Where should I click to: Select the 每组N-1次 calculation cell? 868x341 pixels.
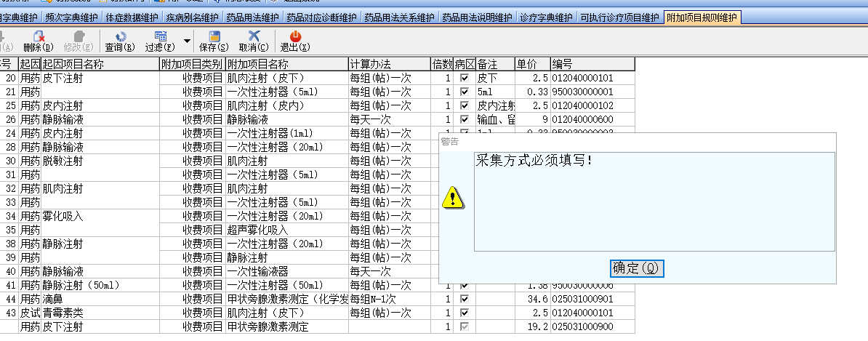click(x=389, y=300)
